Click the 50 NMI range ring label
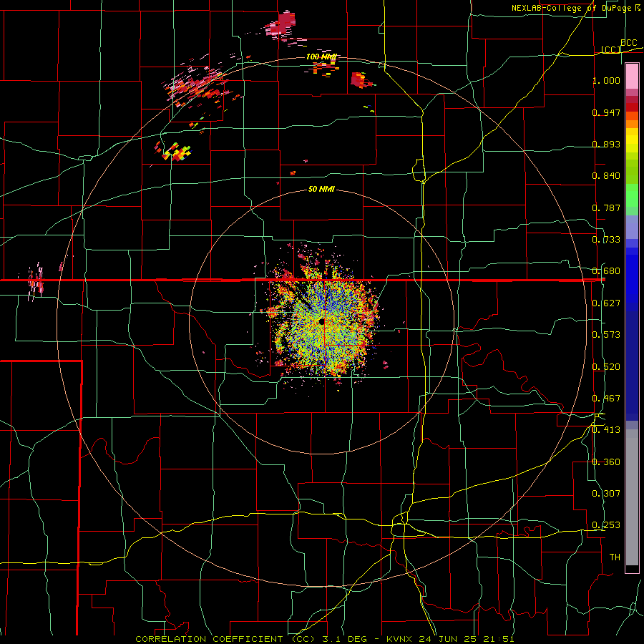The height and width of the screenshot is (644, 644). [321, 190]
